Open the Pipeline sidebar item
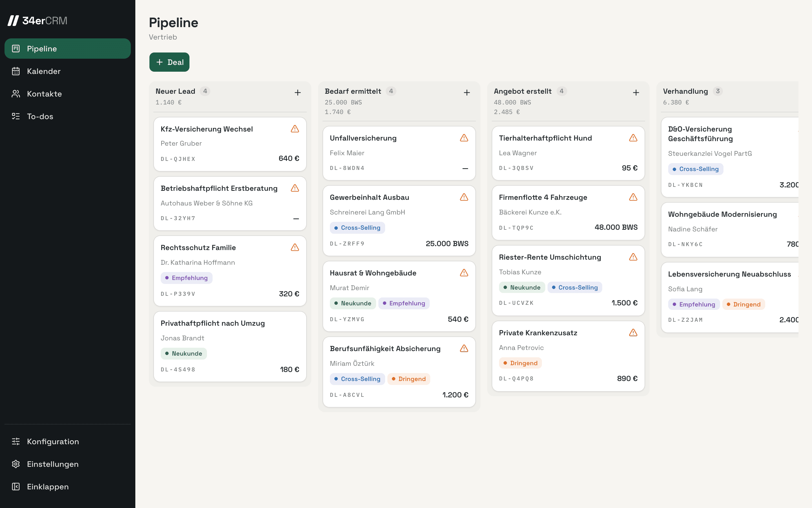This screenshot has width=812, height=508. 67,49
